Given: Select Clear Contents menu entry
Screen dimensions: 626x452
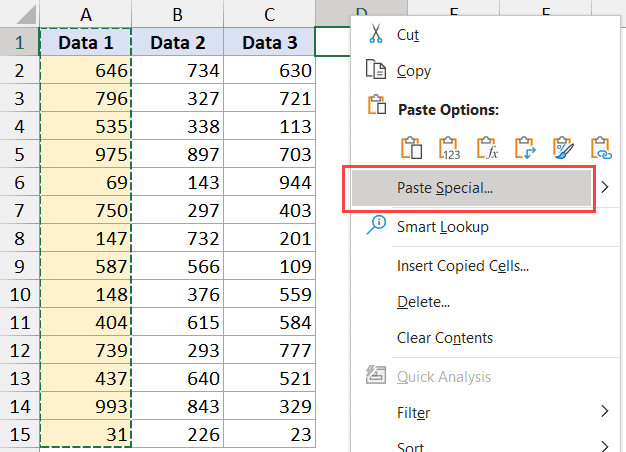Looking at the screenshot, I should coord(444,338).
